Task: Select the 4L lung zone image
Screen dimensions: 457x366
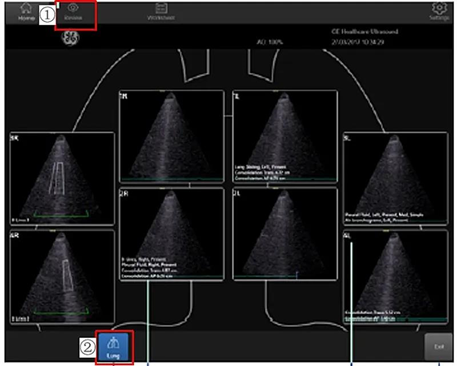Action: (396, 277)
